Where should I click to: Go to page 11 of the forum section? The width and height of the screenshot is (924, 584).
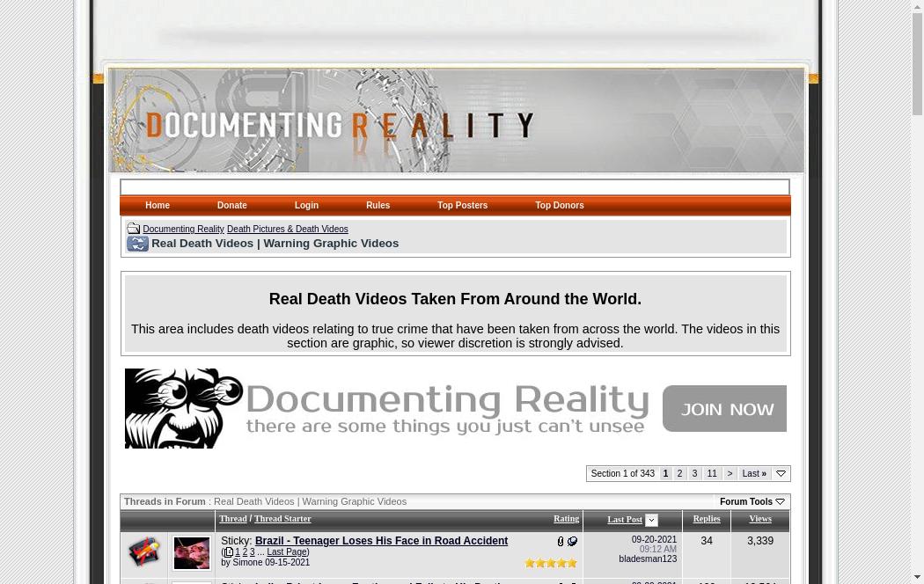(712, 474)
